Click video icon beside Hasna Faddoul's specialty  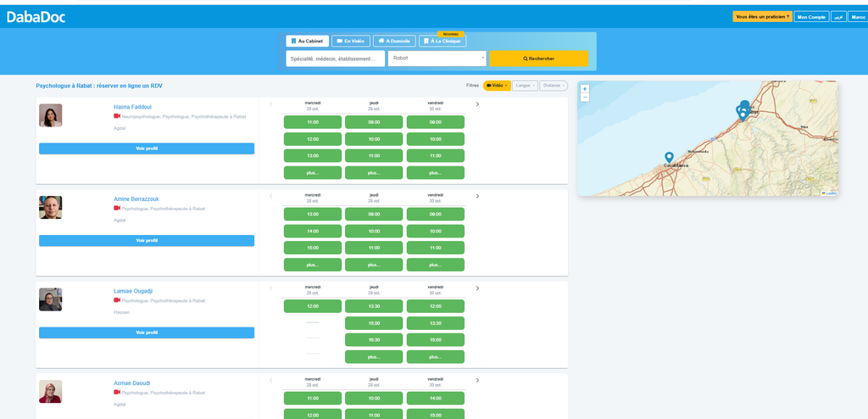[x=117, y=116]
